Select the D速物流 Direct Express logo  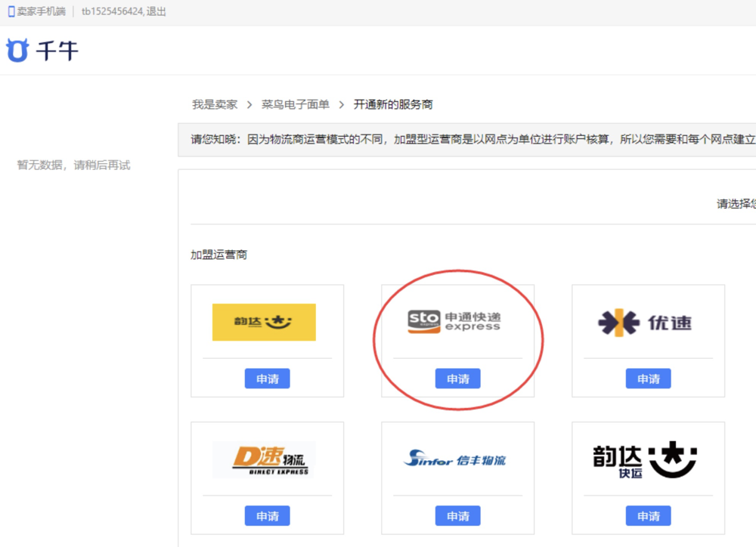263,459
